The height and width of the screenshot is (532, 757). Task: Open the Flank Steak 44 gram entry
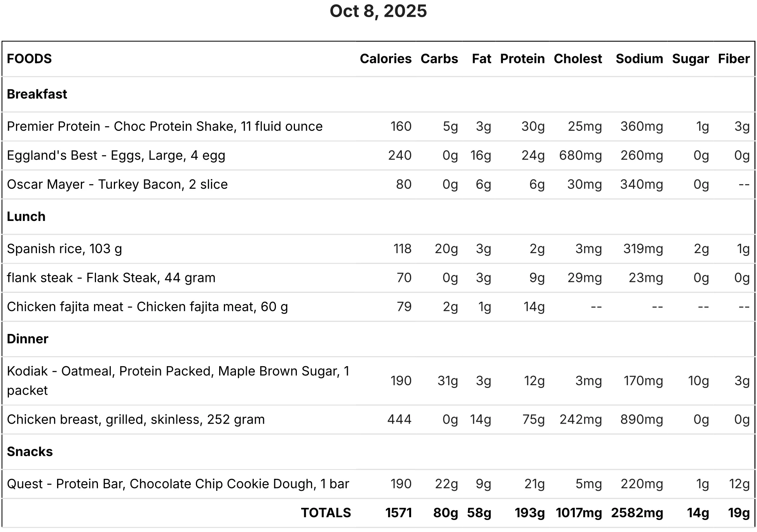click(x=111, y=278)
